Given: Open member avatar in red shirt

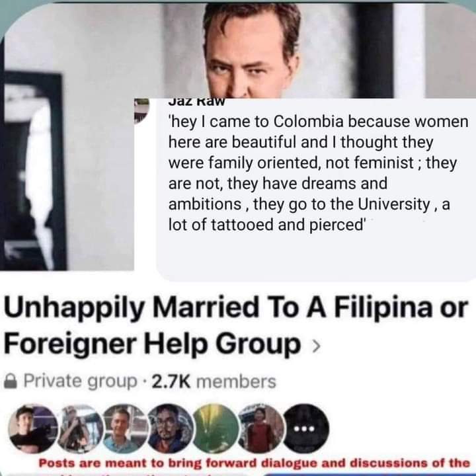Looking at the screenshot, I should click(x=261, y=428).
